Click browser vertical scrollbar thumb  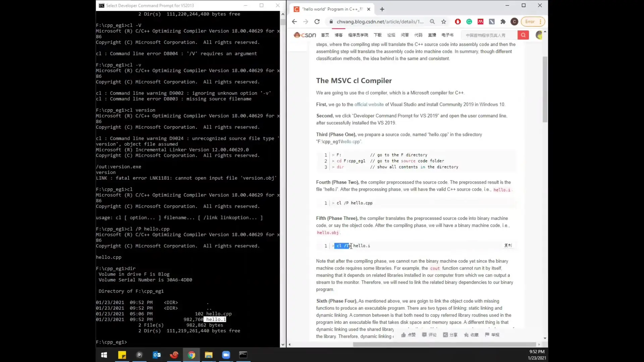pyautogui.click(x=545, y=89)
